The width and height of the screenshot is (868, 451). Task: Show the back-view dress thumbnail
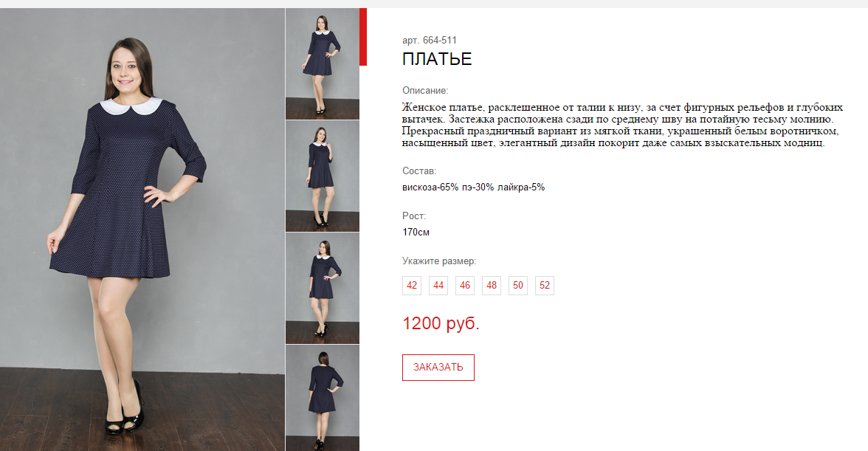pyautogui.click(x=322, y=398)
